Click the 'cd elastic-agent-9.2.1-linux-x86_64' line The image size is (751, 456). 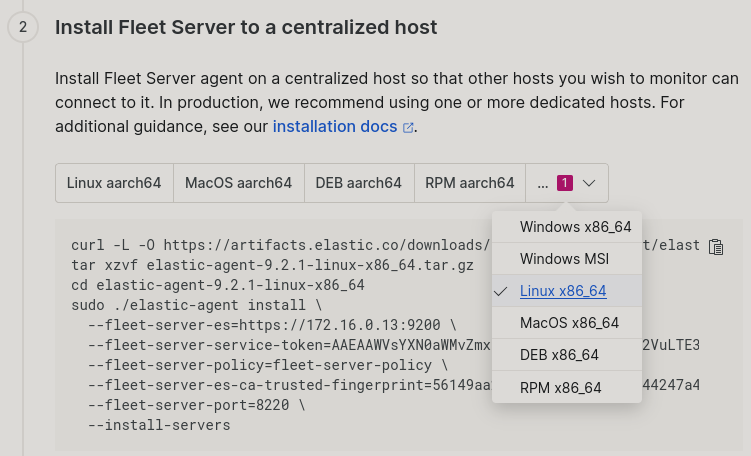click(218, 285)
